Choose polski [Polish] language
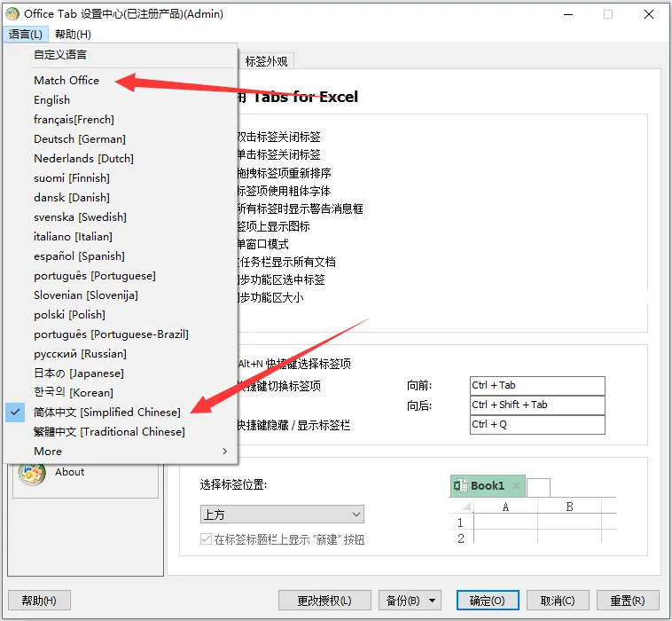This screenshot has width=672, height=621. 69,314
